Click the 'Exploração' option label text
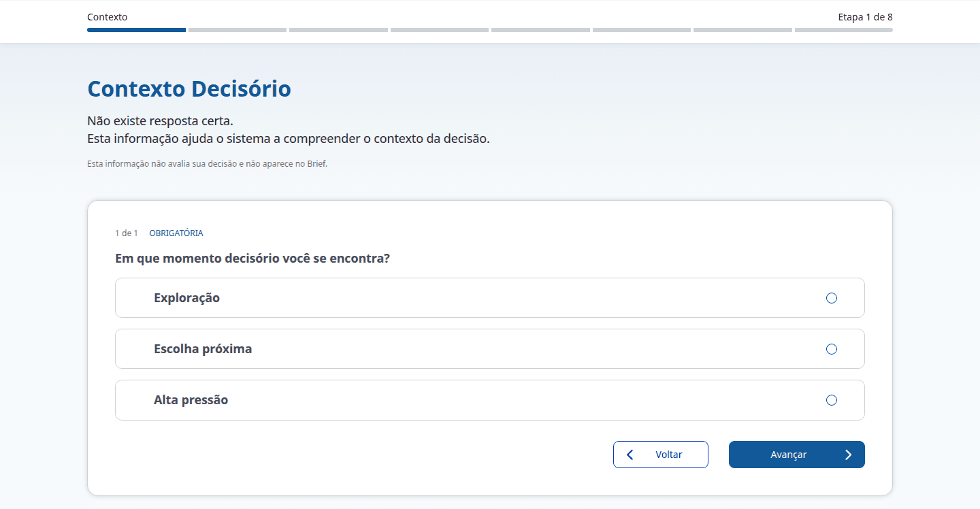Screen dimensions: 980x509 [x=187, y=298]
